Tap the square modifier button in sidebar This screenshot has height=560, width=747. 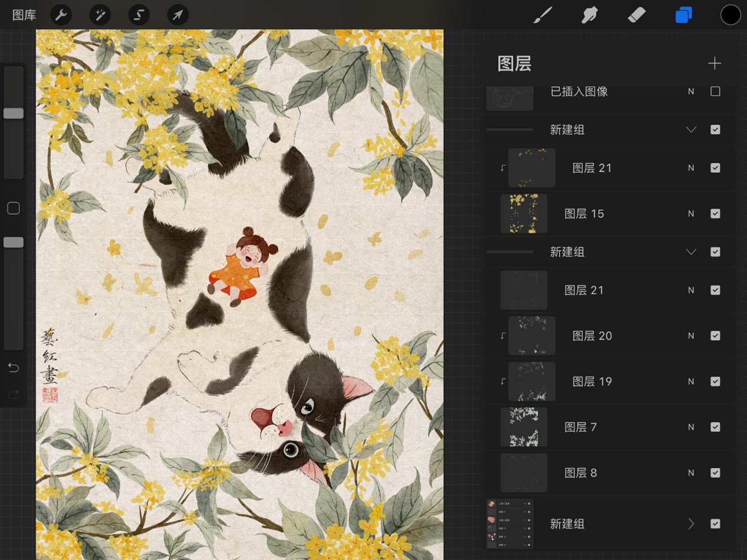pyautogui.click(x=14, y=208)
